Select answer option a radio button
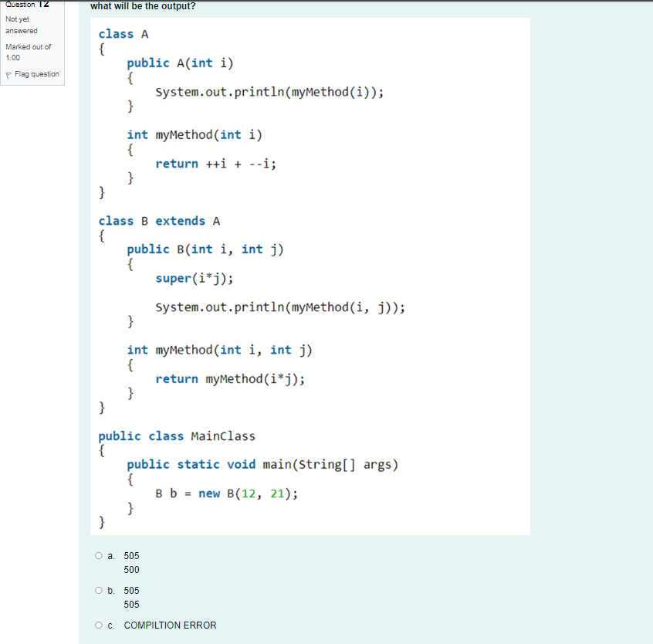The width and height of the screenshot is (653, 644). (99, 555)
